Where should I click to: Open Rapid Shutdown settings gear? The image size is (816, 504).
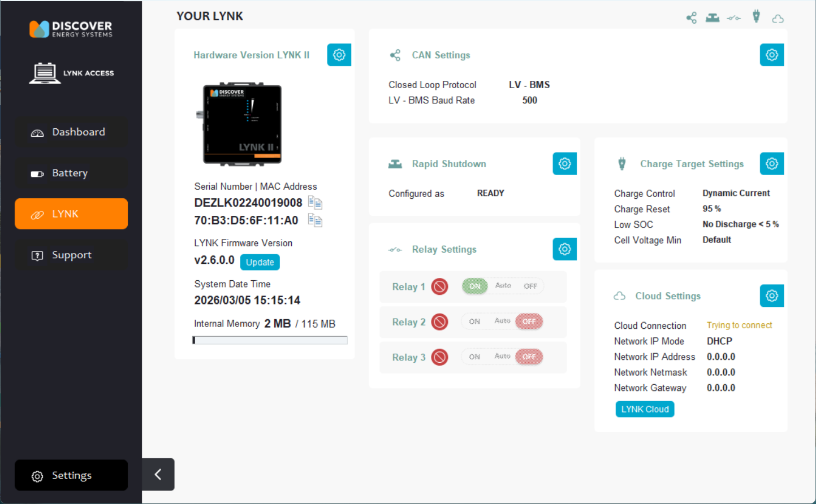pyautogui.click(x=564, y=164)
